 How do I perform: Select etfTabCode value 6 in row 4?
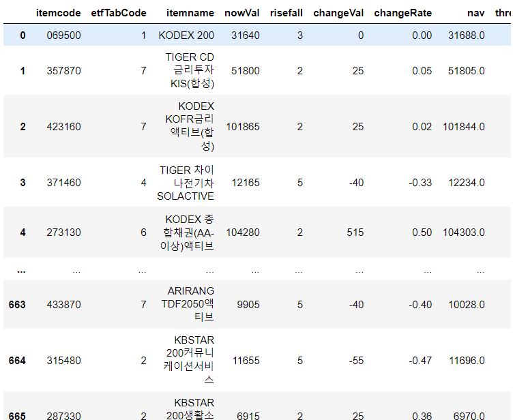(143, 232)
